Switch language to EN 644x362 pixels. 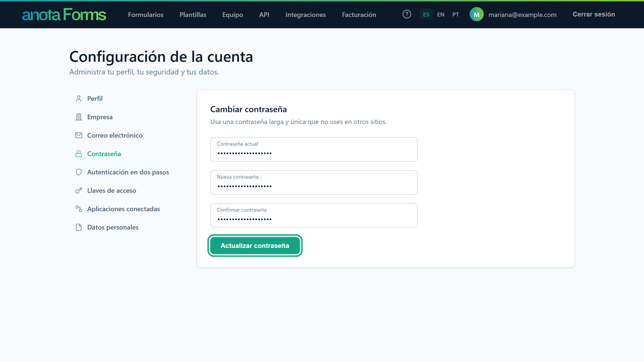[441, 15]
